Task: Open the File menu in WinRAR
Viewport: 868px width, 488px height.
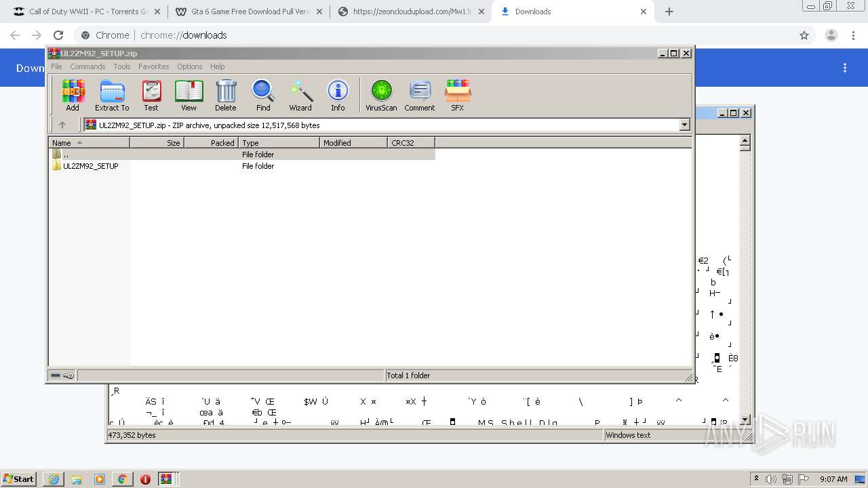Action: click(56, 66)
